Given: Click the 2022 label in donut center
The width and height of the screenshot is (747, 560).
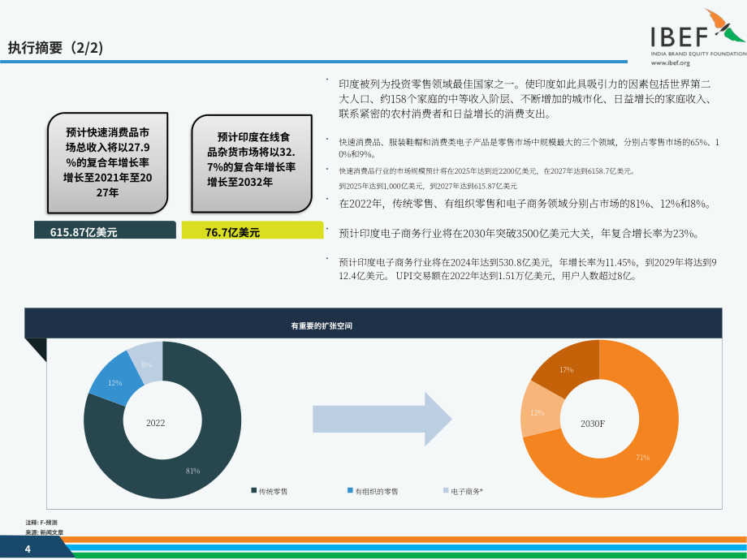Looking at the screenshot, I should coord(155,423).
